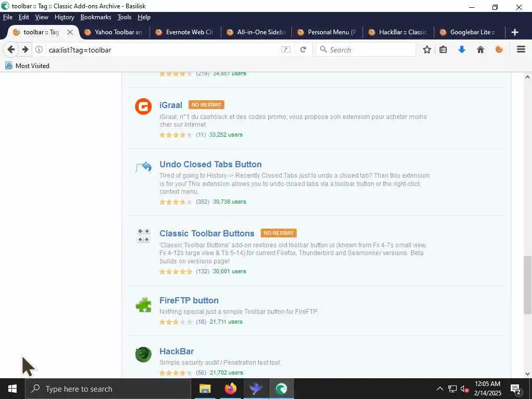Click the Windows 'Type here to search' box
This screenshot has height=399, width=532.
108,389
